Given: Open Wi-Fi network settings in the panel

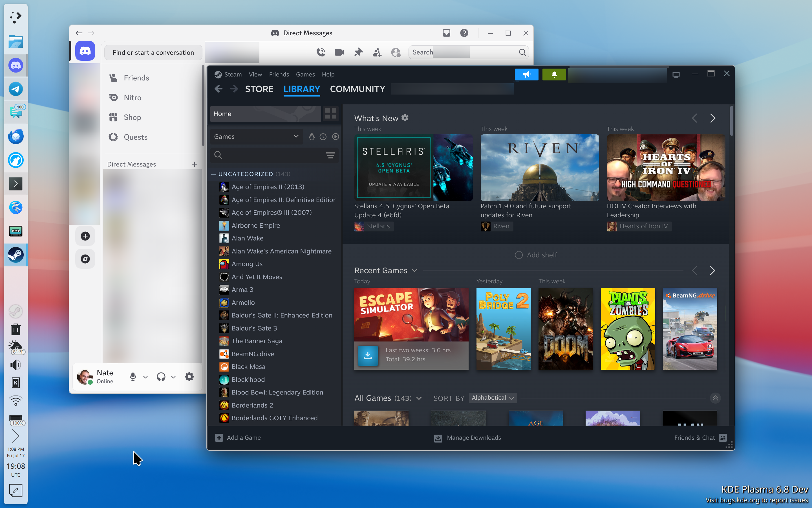Looking at the screenshot, I should [16, 400].
